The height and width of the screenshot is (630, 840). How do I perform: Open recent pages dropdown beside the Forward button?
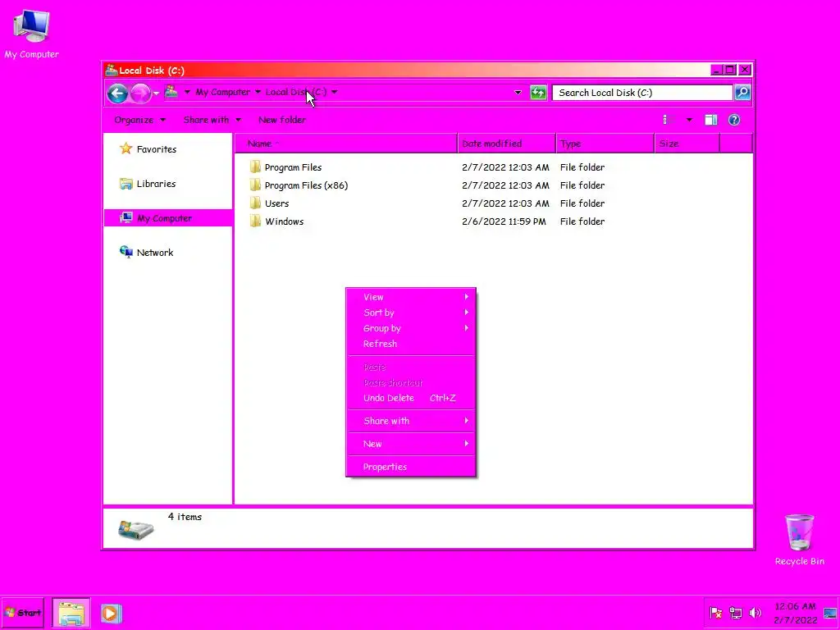pyautogui.click(x=157, y=94)
